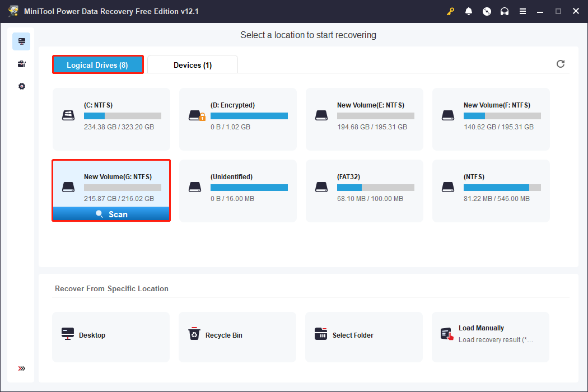Choose the Recycle Bin recovery location
The width and height of the screenshot is (588, 392).
(x=237, y=335)
